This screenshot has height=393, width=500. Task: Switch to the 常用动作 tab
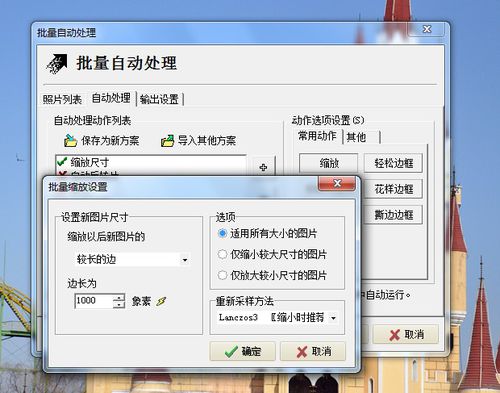(x=317, y=136)
